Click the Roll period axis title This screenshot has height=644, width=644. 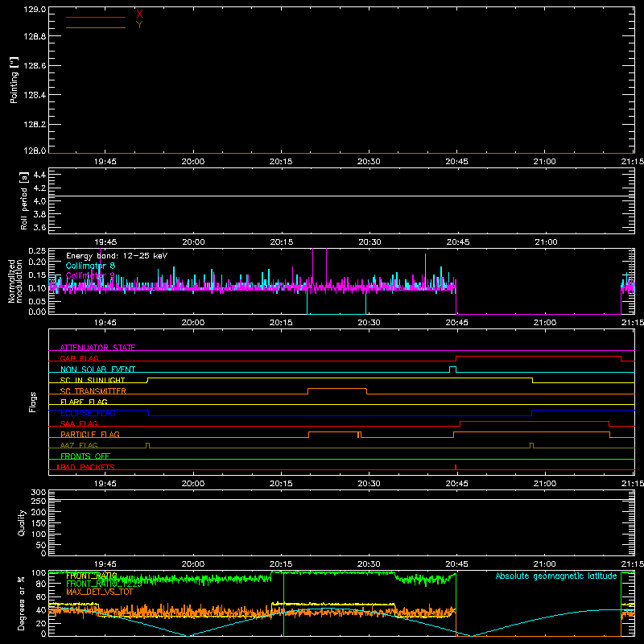click(x=23, y=200)
